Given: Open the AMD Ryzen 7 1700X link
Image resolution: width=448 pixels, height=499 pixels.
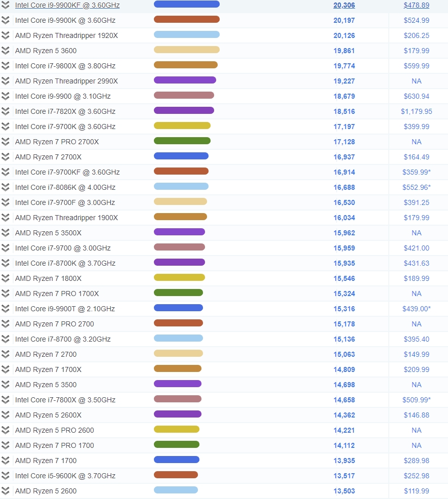Looking at the screenshot, I should click(x=49, y=369).
